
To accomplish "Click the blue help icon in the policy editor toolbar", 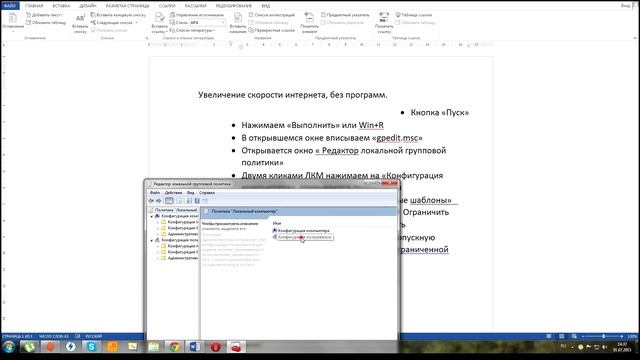I will point(197,201).
